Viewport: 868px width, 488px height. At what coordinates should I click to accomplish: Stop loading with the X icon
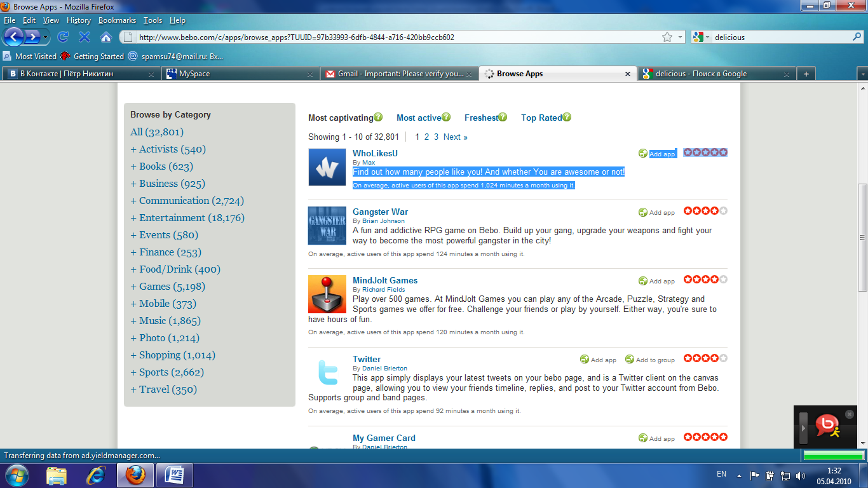[x=84, y=37]
